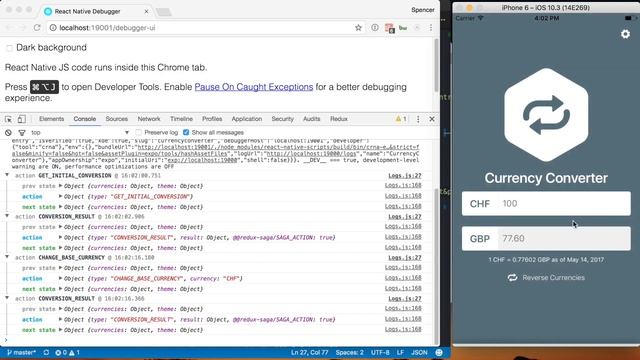This screenshot has height=360, width=640.
Task: Open DevTools customize three-dot menu
Action: 418,119
